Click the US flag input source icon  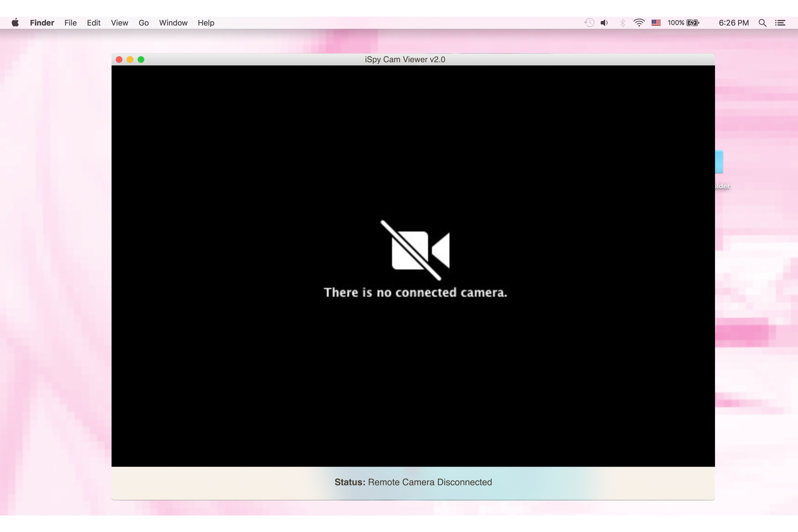tap(656, 23)
